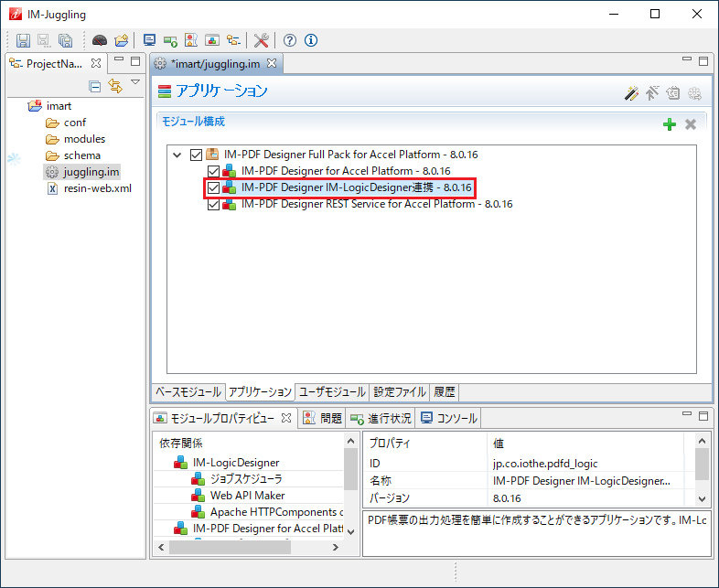This screenshot has height=588, width=719.
Task: Uncheck IM-PDF Designer REST Service checkbox
Action: tap(213, 205)
